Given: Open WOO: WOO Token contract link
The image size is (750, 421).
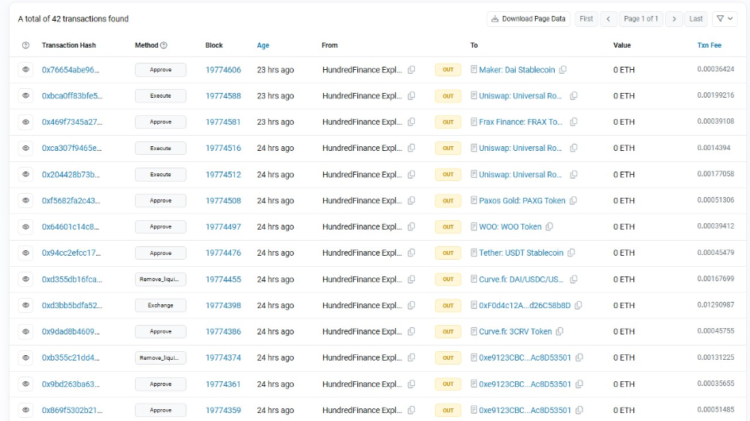Looking at the screenshot, I should coord(510,227).
